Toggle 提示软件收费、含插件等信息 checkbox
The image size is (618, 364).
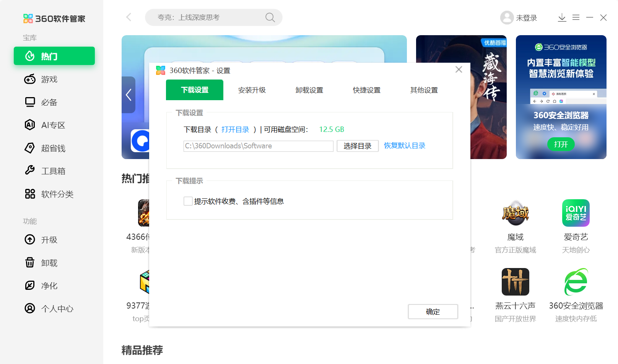(x=188, y=201)
